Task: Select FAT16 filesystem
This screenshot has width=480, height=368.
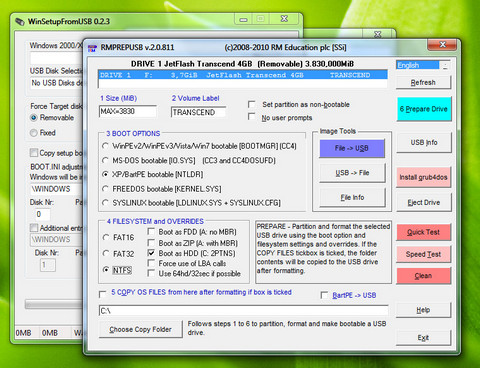Action: (106, 237)
